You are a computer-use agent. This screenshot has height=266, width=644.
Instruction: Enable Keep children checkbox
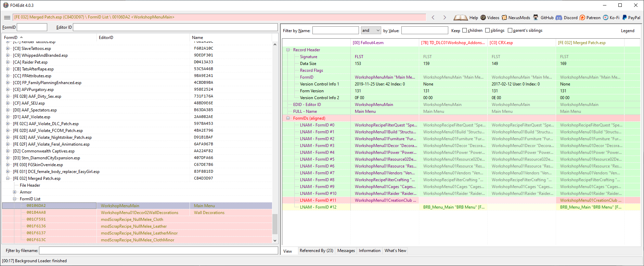[x=465, y=30]
